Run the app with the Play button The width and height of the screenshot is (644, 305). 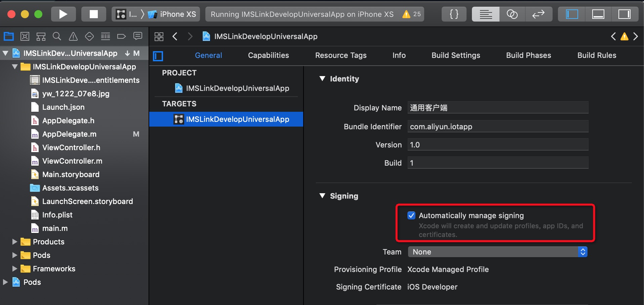coord(63,14)
